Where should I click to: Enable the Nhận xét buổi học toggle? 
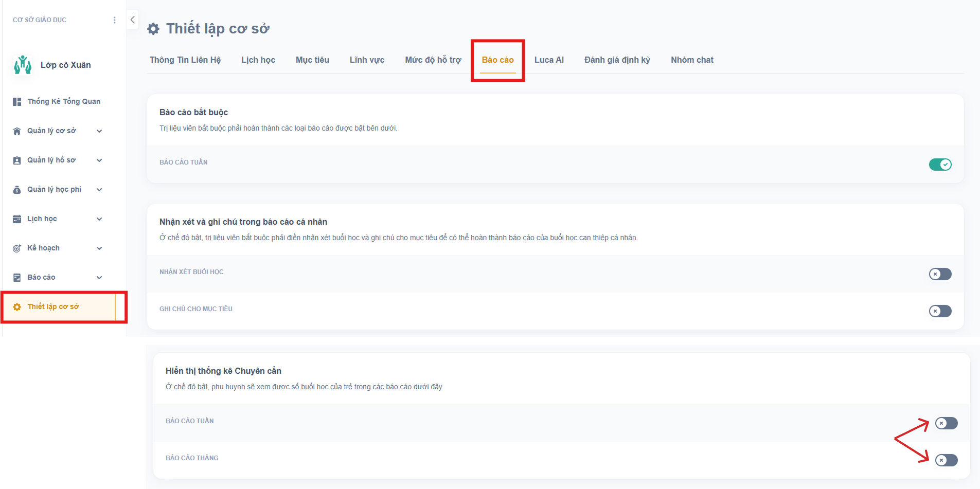[940, 274]
